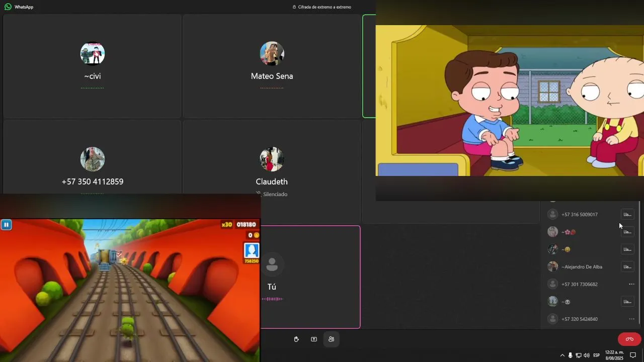Image resolution: width=644 pixels, height=362 pixels.
Task: Click the +57 301 7306682 participant name
Action: tap(580, 284)
